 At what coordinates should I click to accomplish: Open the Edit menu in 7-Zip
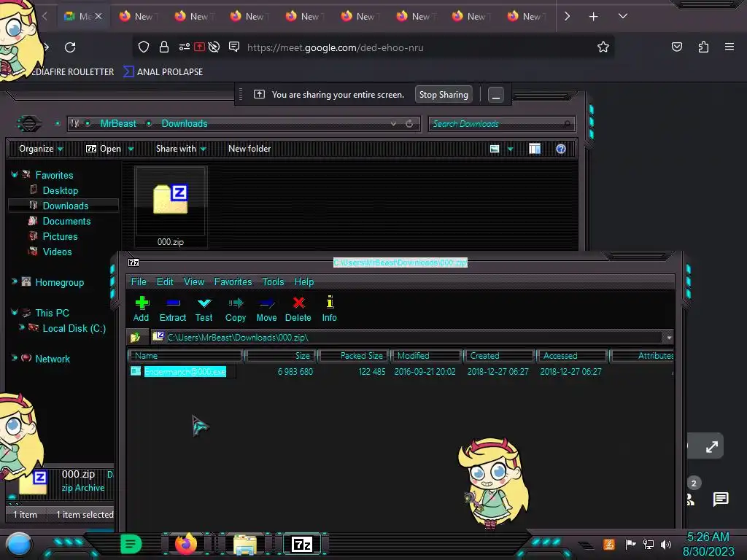[165, 282]
